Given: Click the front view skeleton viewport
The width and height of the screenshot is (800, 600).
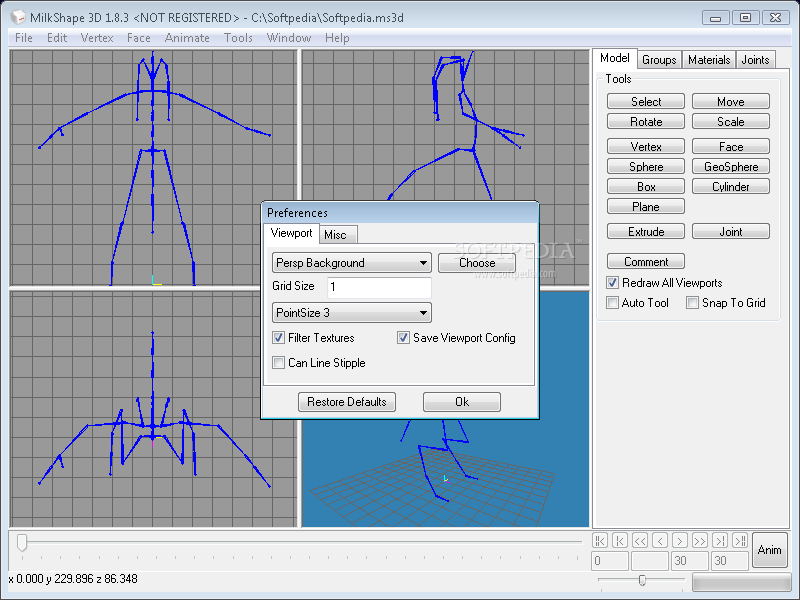Looking at the screenshot, I should pyautogui.click(x=153, y=168).
